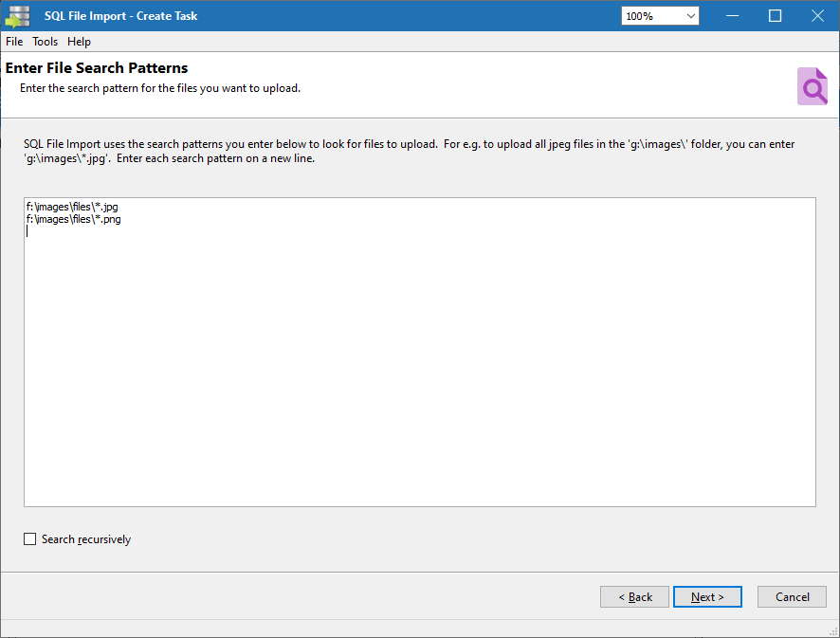Open the Help menu

[79, 42]
